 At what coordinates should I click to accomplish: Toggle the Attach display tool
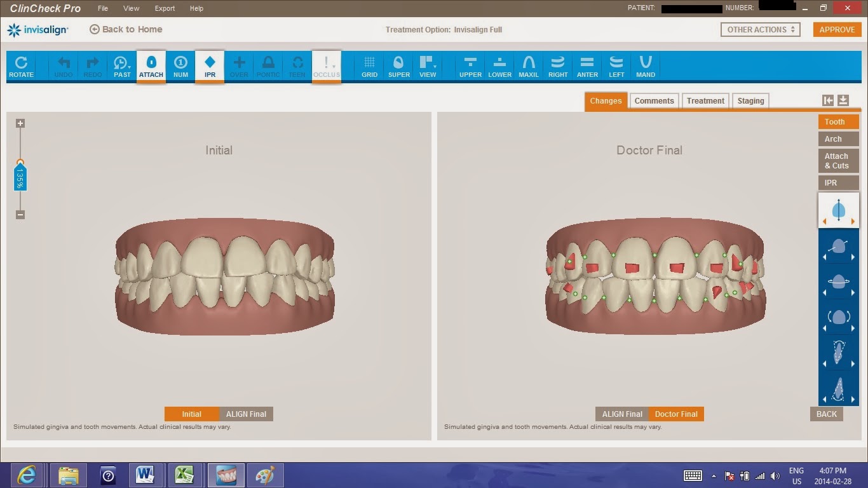(151, 67)
